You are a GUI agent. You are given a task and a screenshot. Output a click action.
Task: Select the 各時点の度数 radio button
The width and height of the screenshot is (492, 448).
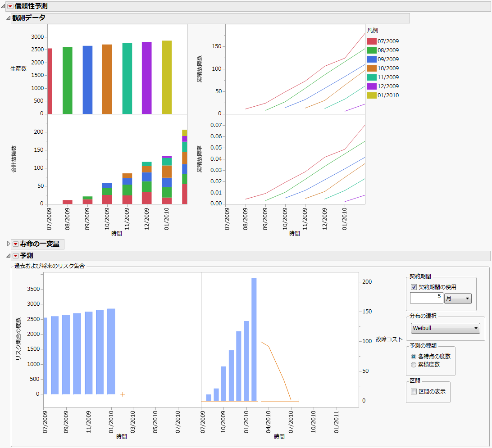coord(414,357)
